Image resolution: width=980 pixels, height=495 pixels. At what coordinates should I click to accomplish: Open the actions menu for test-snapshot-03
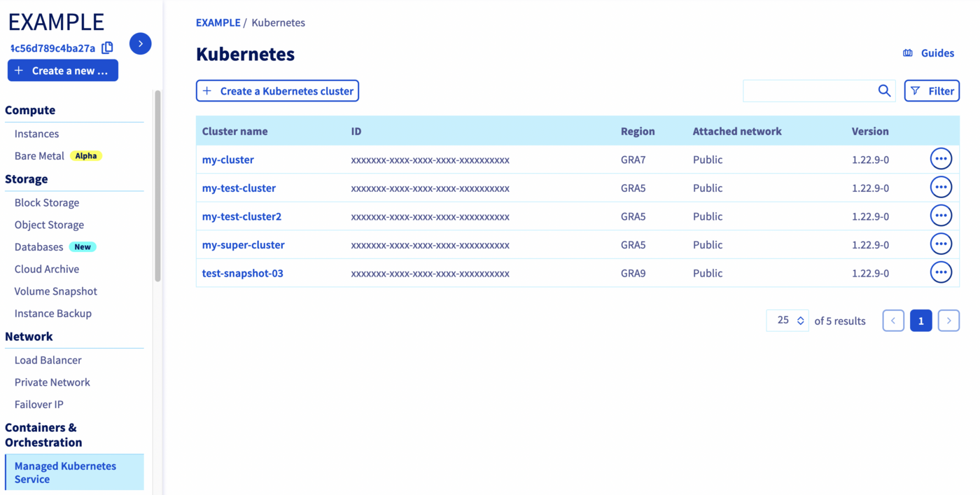(941, 272)
